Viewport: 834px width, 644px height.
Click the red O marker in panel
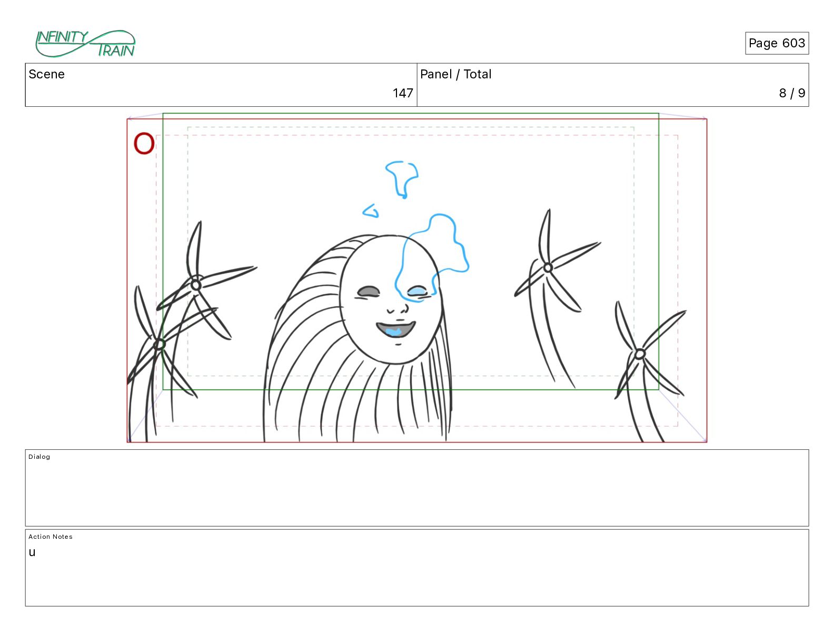[x=144, y=143]
